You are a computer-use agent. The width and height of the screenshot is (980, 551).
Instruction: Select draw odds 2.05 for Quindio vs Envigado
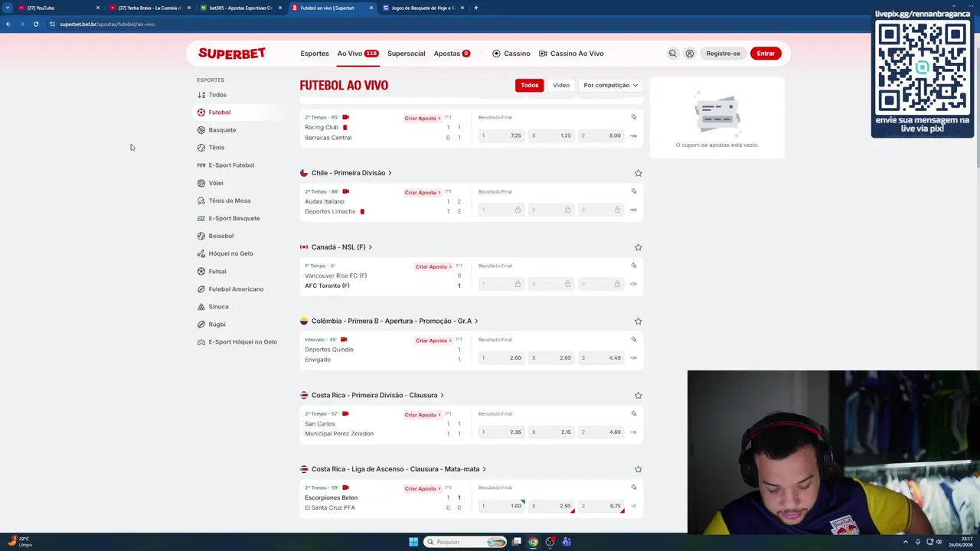click(x=550, y=357)
